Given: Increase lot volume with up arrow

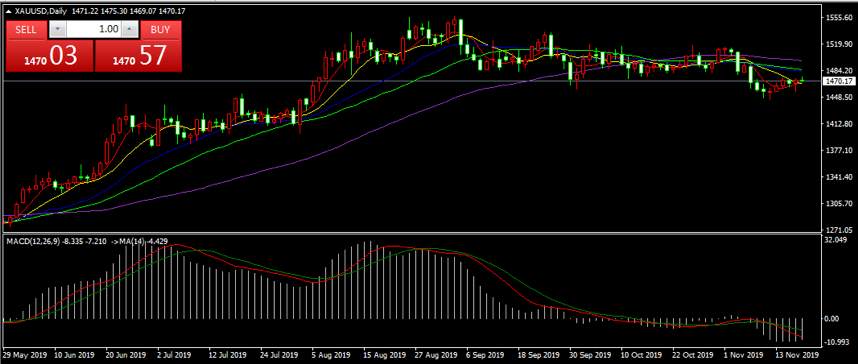Looking at the screenshot, I should [129, 30].
